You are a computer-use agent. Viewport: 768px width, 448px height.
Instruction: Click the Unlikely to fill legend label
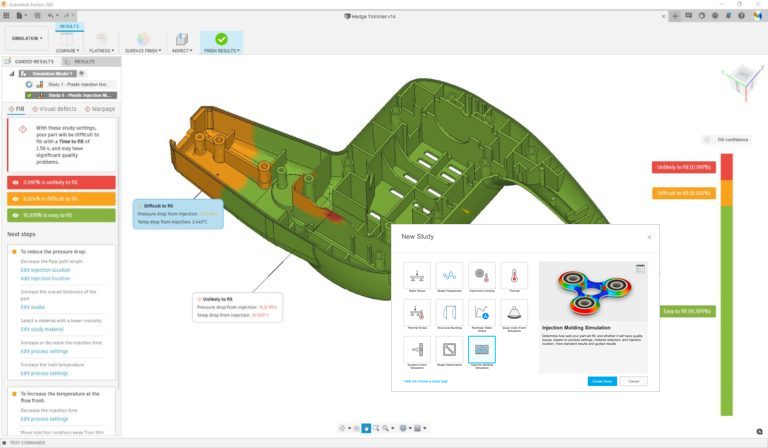pyautogui.click(x=684, y=167)
